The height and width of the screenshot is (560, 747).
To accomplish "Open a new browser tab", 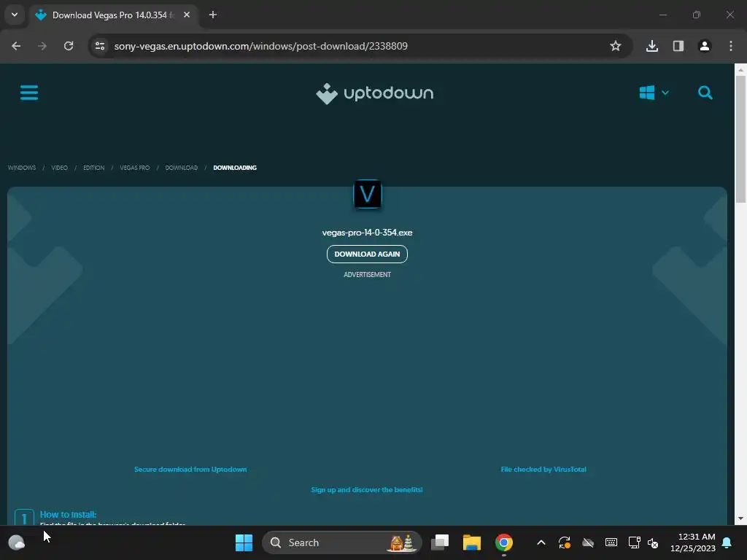I will (x=213, y=15).
